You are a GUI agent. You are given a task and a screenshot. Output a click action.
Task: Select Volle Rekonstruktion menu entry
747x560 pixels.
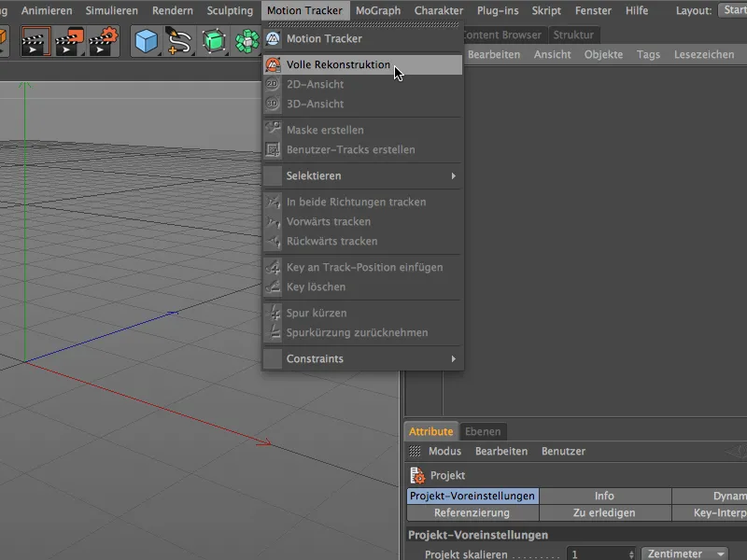[x=363, y=64]
